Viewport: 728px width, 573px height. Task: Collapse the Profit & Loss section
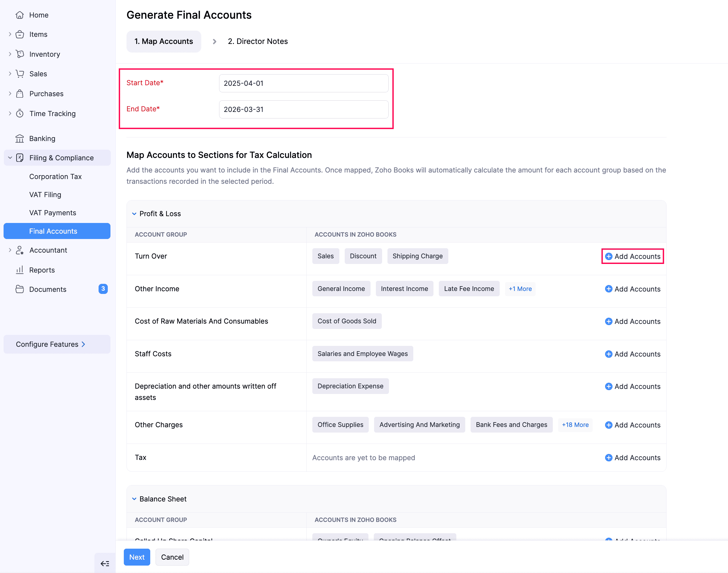134,214
